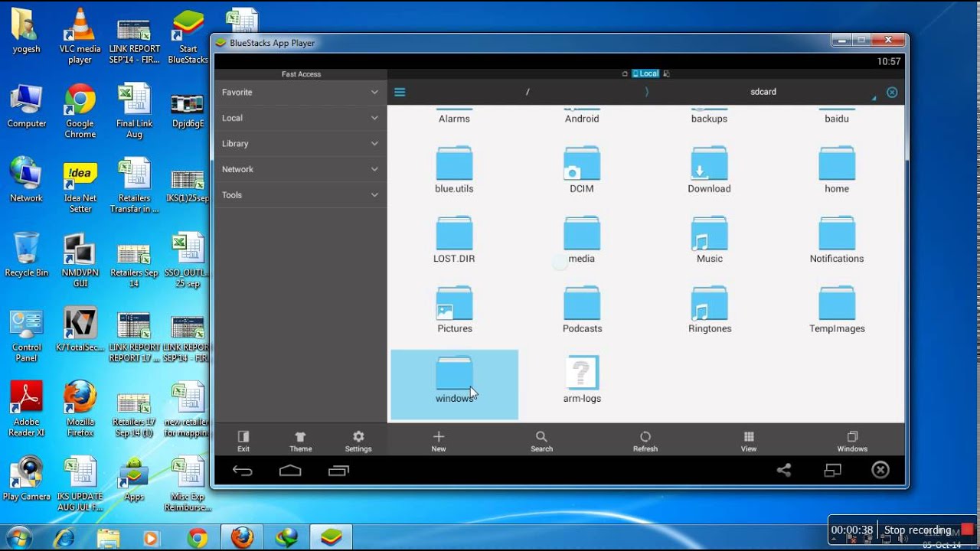The width and height of the screenshot is (980, 551).
Task: Click the BlueStacks circular close icon
Action: [x=880, y=470]
